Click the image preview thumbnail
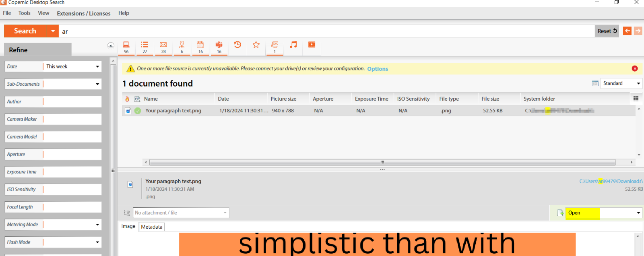This screenshot has width=644, height=256. [x=377, y=244]
